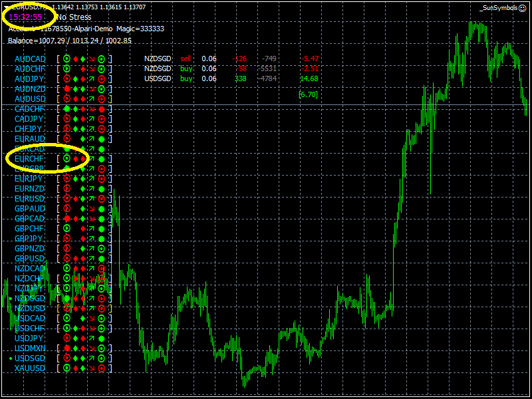Select the AUDCHF symbol label
The width and height of the screenshot is (532, 399).
(30, 70)
